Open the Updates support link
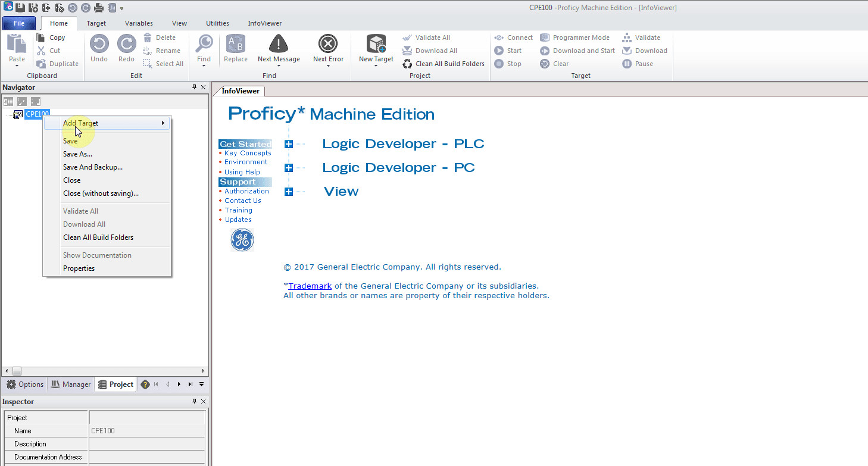This screenshot has width=868, height=466. point(238,220)
